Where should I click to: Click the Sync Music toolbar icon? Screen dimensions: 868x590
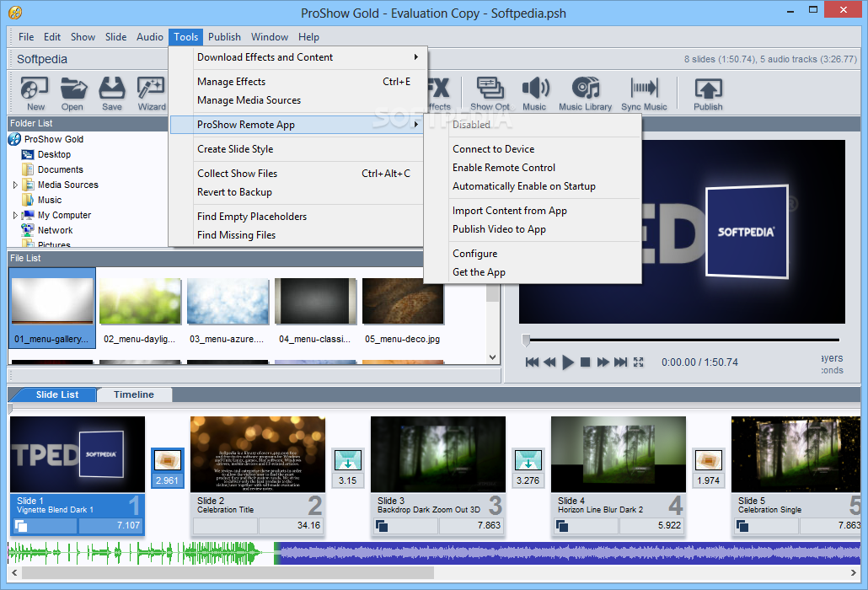click(644, 94)
